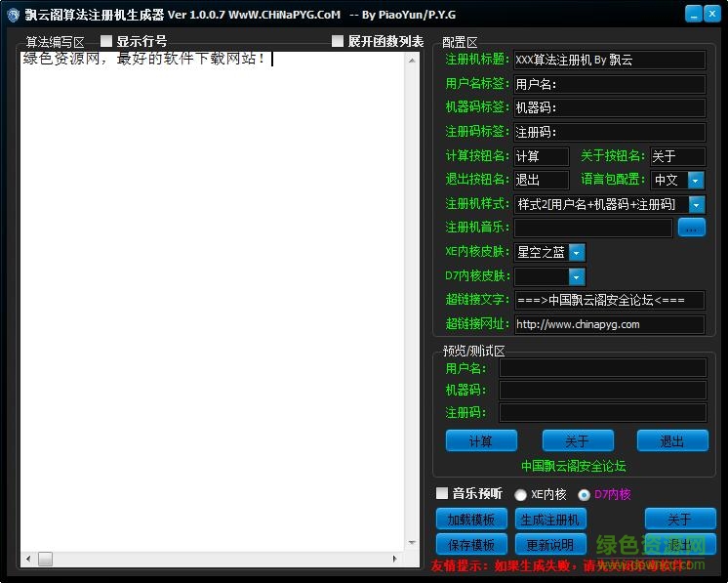This screenshot has width=728, height=583.
Task: Expand the D7内核皮肤 skin dropdown
Action: 577,276
